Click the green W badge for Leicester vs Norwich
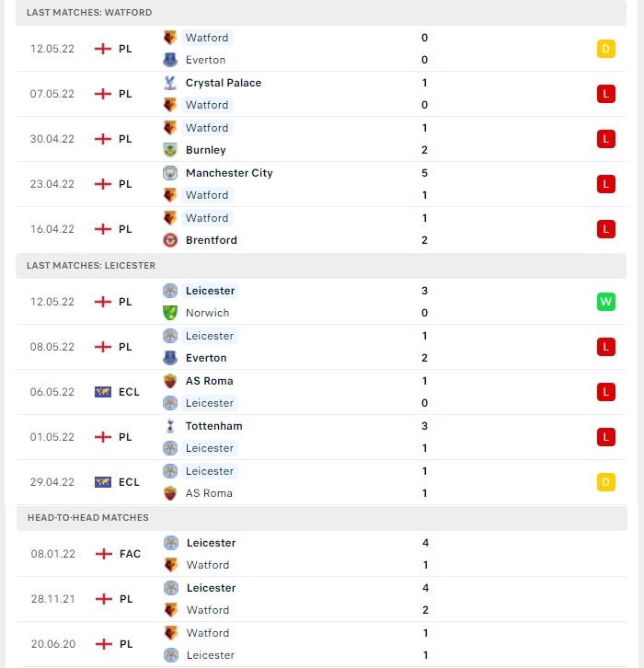 pos(605,302)
